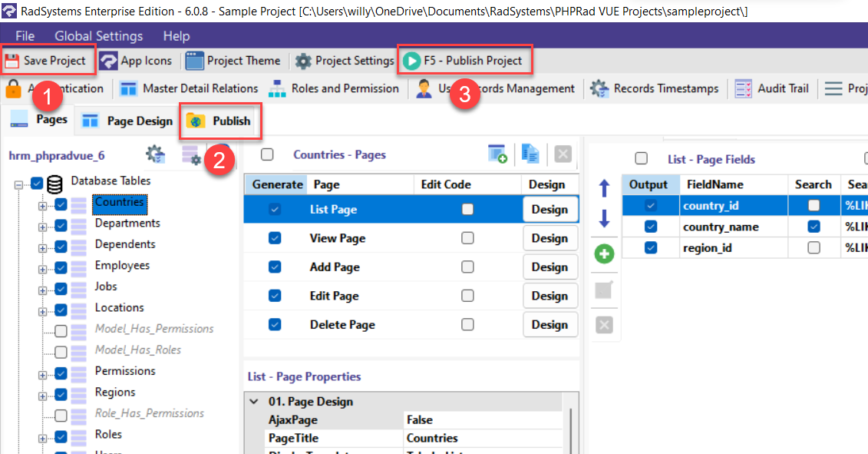The width and height of the screenshot is (868, 454).
Task: Click Design button for Add Page
Action: [550, 267]
